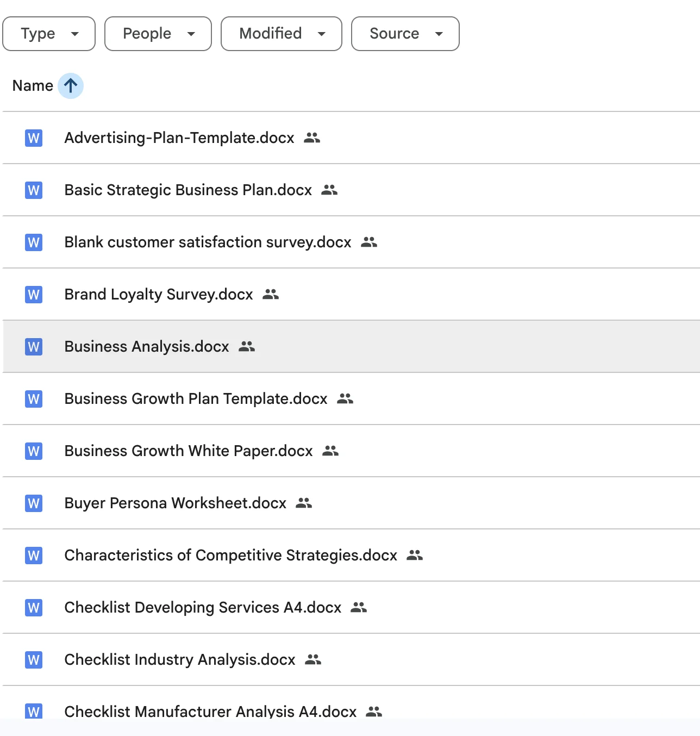Expand the People filter dropdown
This screenshot has height=736, width=700.
click(158, 34)
